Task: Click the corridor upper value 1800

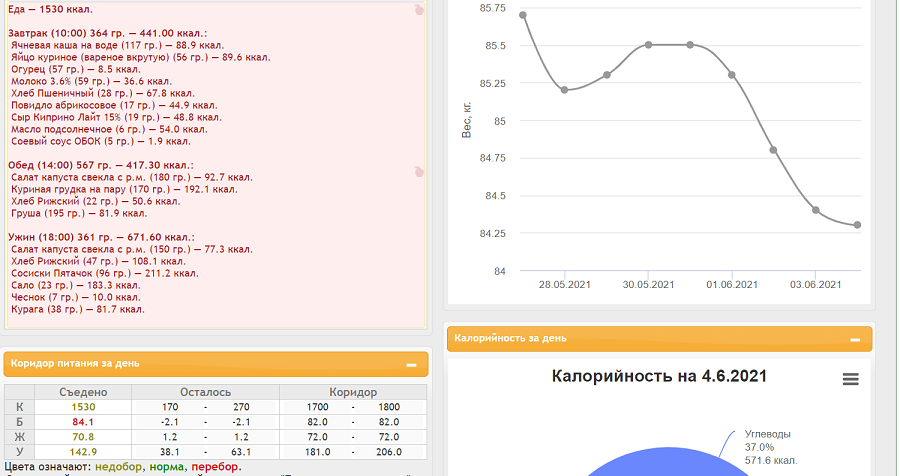Action: [x=389, y=407]
